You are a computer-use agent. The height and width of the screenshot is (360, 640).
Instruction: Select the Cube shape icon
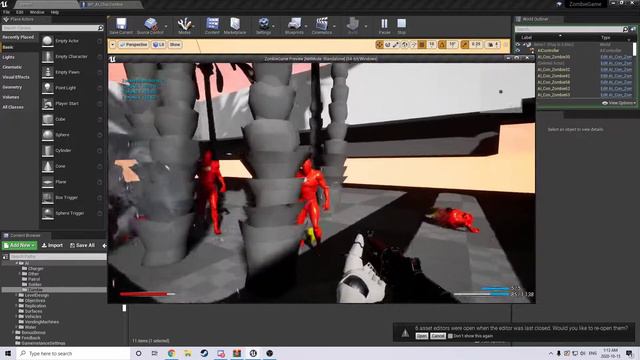(x=48, y=119)
